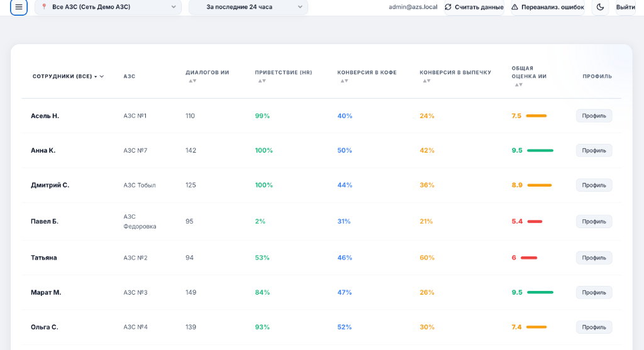
Task: Click dialogs count 149 for Марат М.
Action: pos(191,293)
